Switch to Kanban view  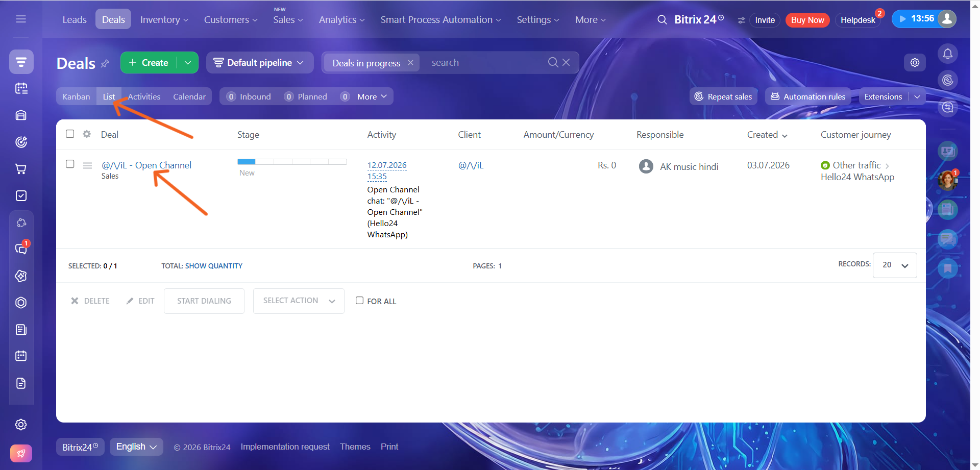tap(76, 96)
